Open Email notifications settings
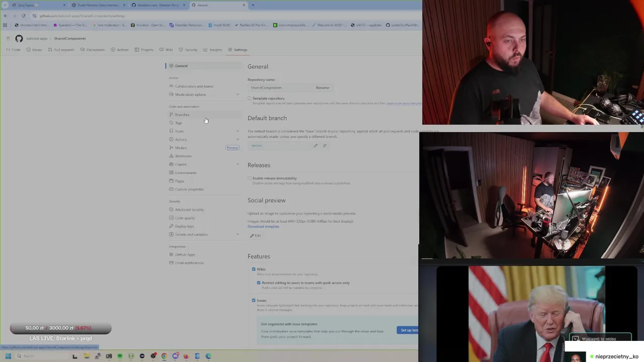The height and width of the screenshot is (362, 644). pyautogui.click(x=204, y=263)
